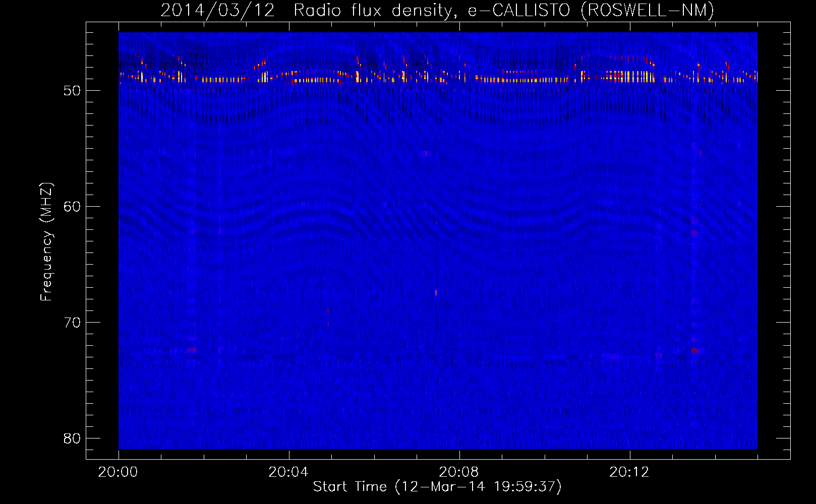The width and height of the screenshot is (816, 504).
Task: Click the '80' frequency tick label
Action: pos(72,438)
